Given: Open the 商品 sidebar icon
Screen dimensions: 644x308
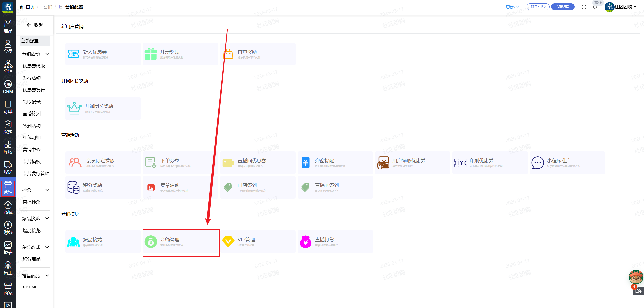Looking at the screenshot, I should click(x=8, y=27).
